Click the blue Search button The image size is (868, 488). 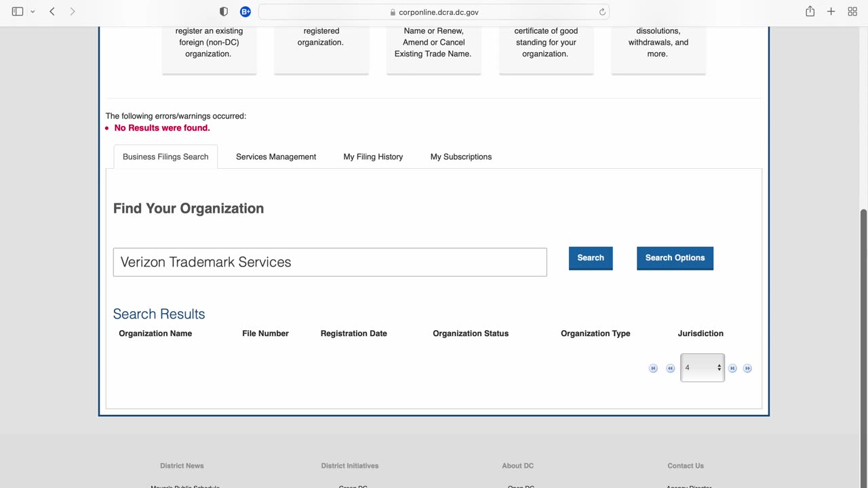[x=591, y=258]
